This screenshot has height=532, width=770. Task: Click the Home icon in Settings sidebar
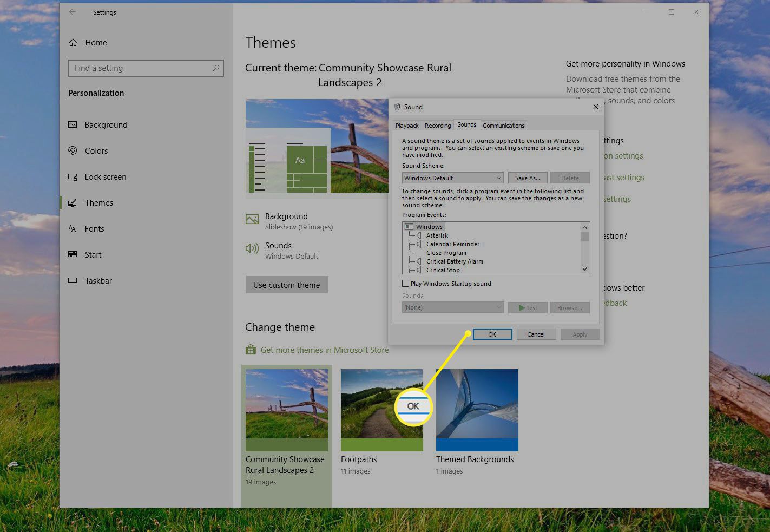tap(73, 43)
